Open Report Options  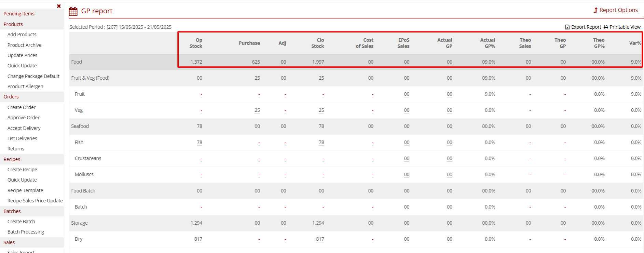pos(618,10)
